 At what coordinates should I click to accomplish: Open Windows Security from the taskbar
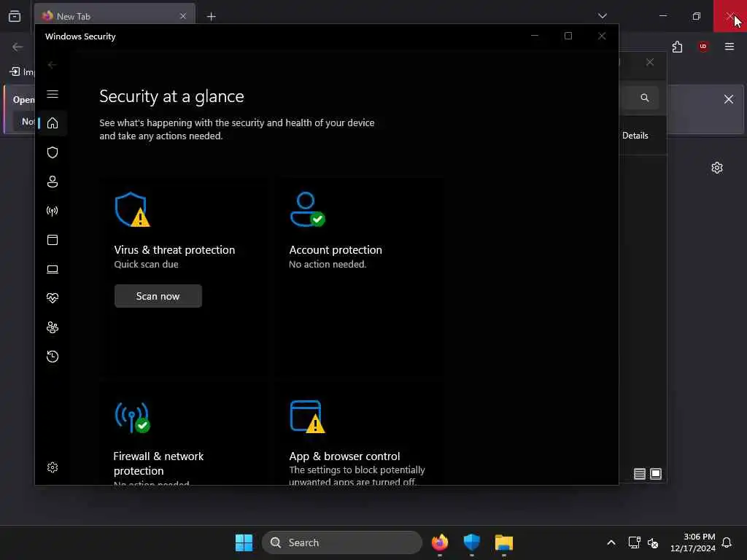click(472, 542)
